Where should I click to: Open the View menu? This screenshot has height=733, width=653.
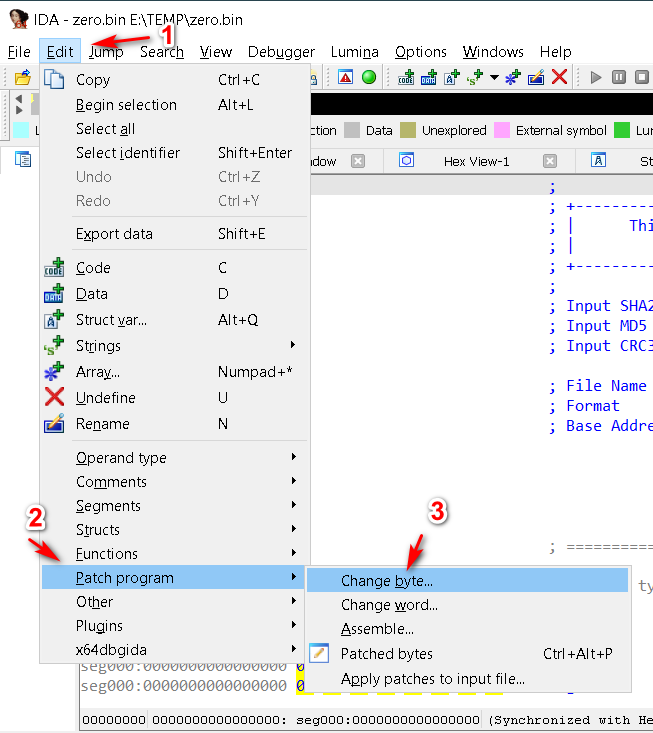[215, 51]
